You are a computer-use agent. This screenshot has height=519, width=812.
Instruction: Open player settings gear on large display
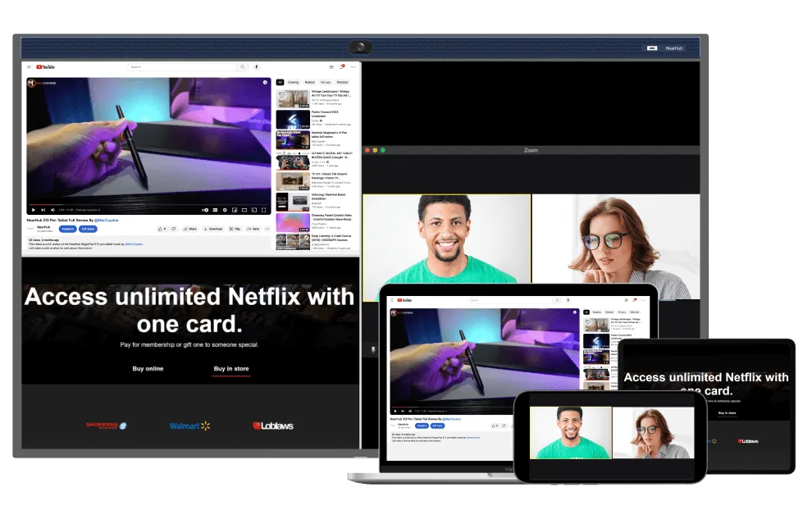coord(225,210)
